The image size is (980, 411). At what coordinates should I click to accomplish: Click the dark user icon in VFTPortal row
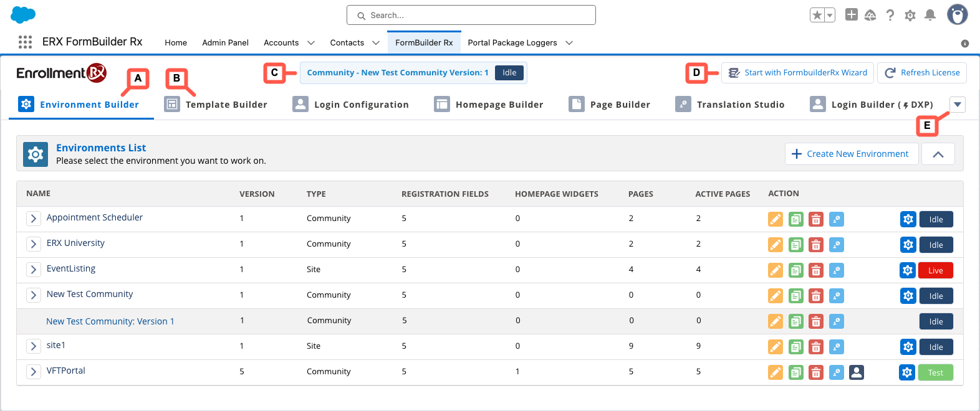point(857,372)
